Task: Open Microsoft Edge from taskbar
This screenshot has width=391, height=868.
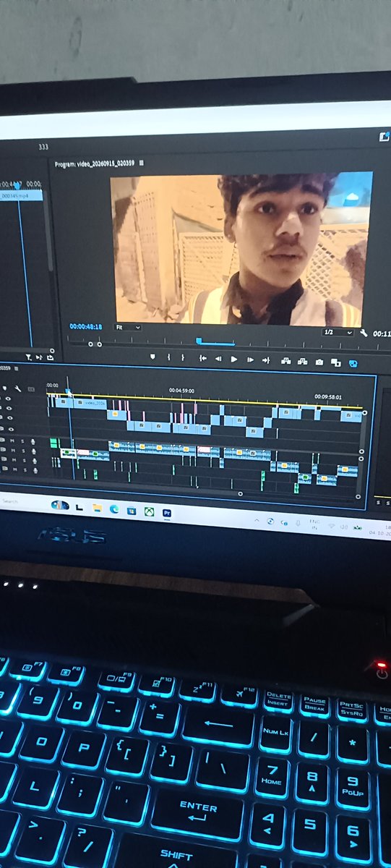Action: (x=114, y=509)
